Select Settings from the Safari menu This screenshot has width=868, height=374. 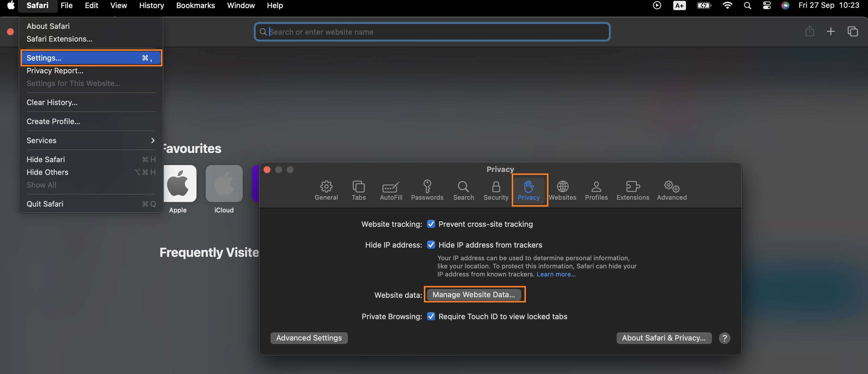tap(43, 57)
